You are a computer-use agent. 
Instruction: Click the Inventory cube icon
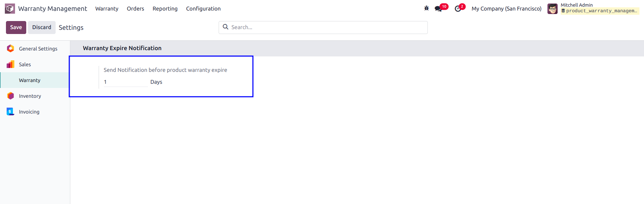(x=10, y=96)
